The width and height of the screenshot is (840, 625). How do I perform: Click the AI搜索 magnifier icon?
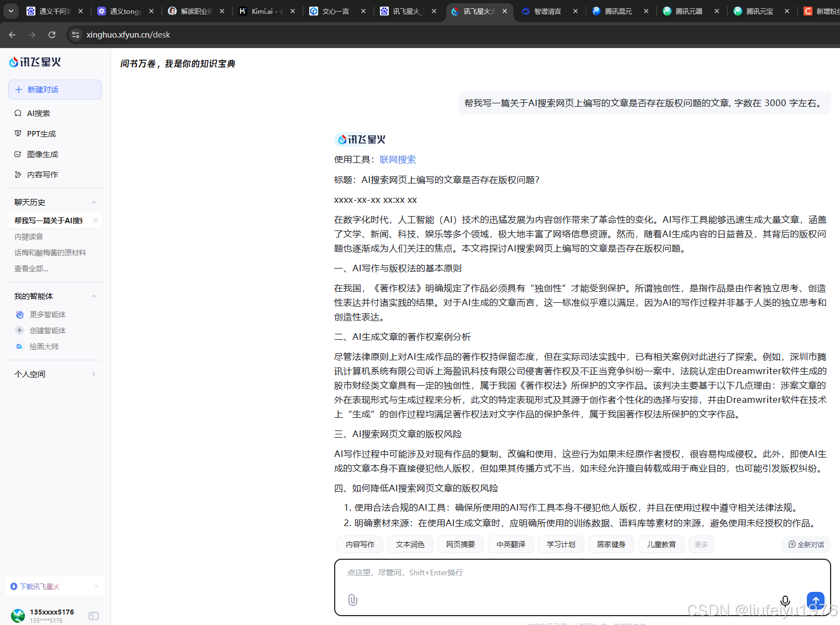(18, 113)
